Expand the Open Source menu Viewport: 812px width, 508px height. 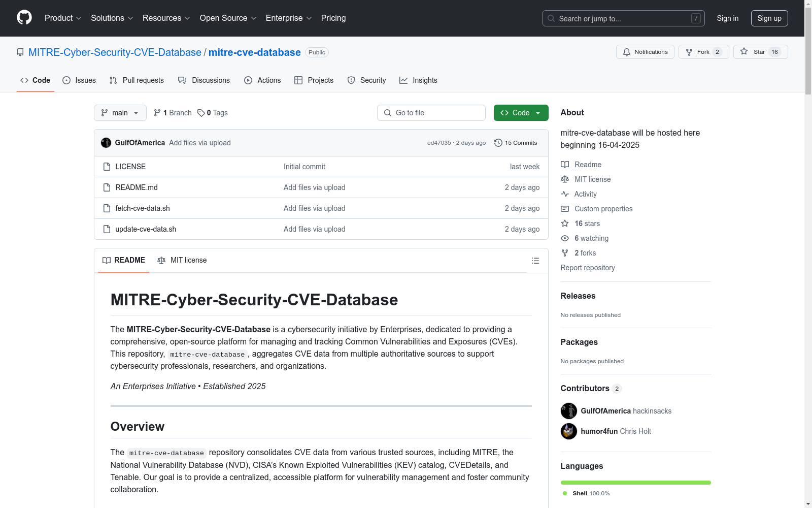coord(228,18)
